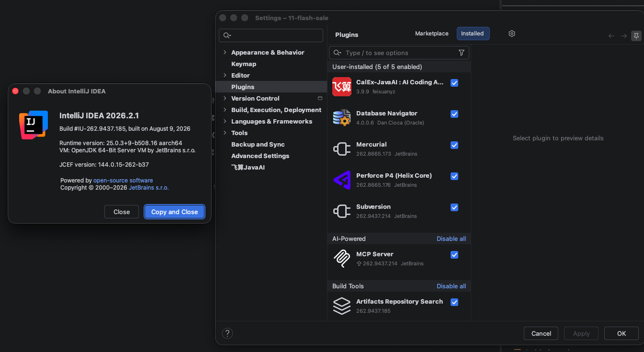The height and width of the screenshot is (352, 644).
Task: Click the Runtime version line in About
Action: coord(121,143)
